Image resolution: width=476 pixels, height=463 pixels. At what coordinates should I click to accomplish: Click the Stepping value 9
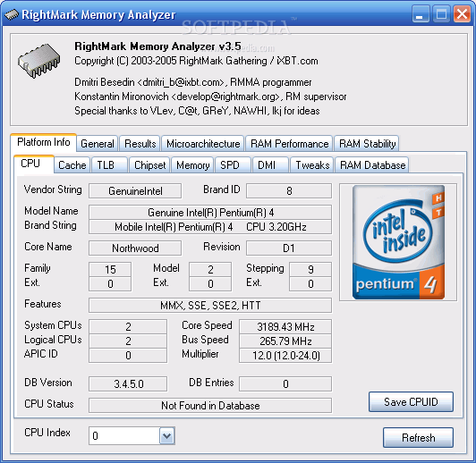point(310,269)
